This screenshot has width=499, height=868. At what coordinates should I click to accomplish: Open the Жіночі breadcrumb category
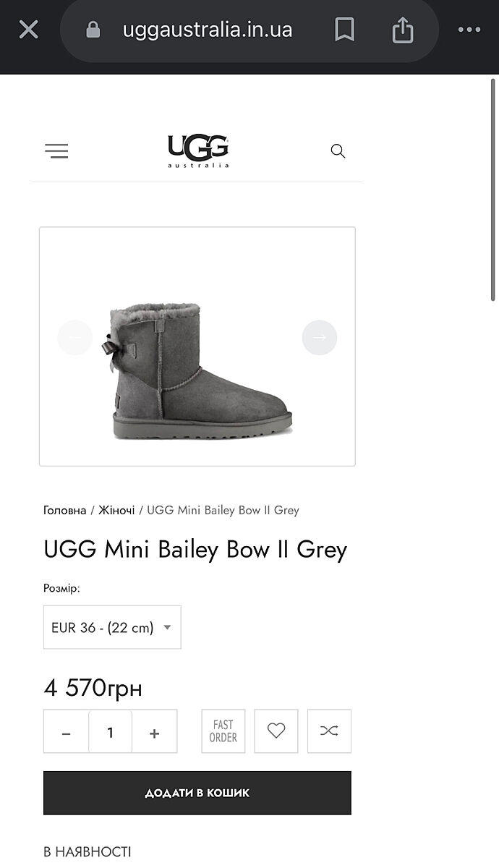pyautogui.click(x=116, y=510)
